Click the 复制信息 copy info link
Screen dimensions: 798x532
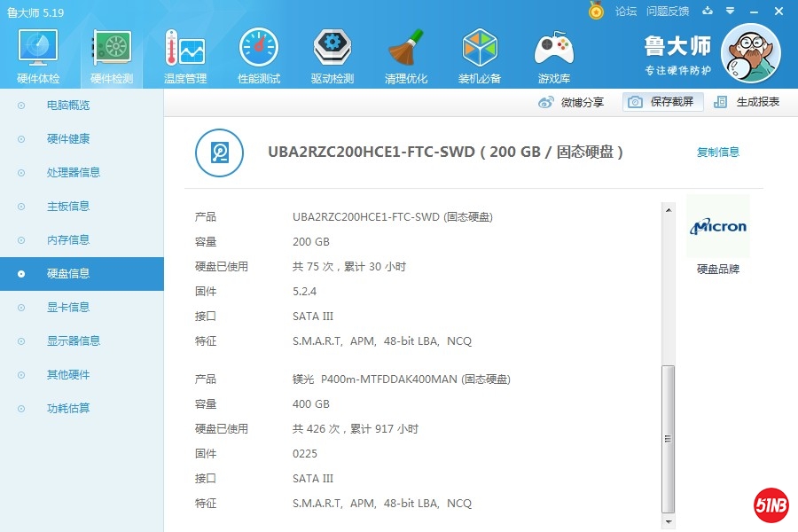[x=718, y=152]
